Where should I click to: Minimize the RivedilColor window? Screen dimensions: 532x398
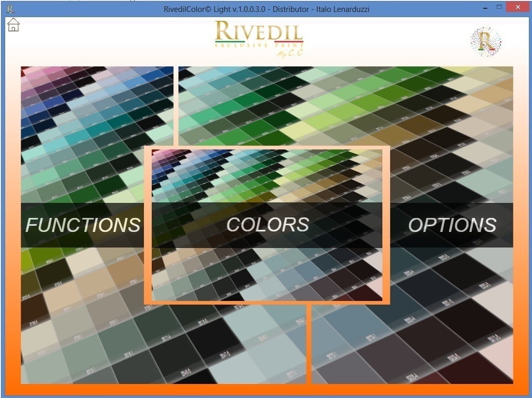pyautogui.click(x=484, y=7)
